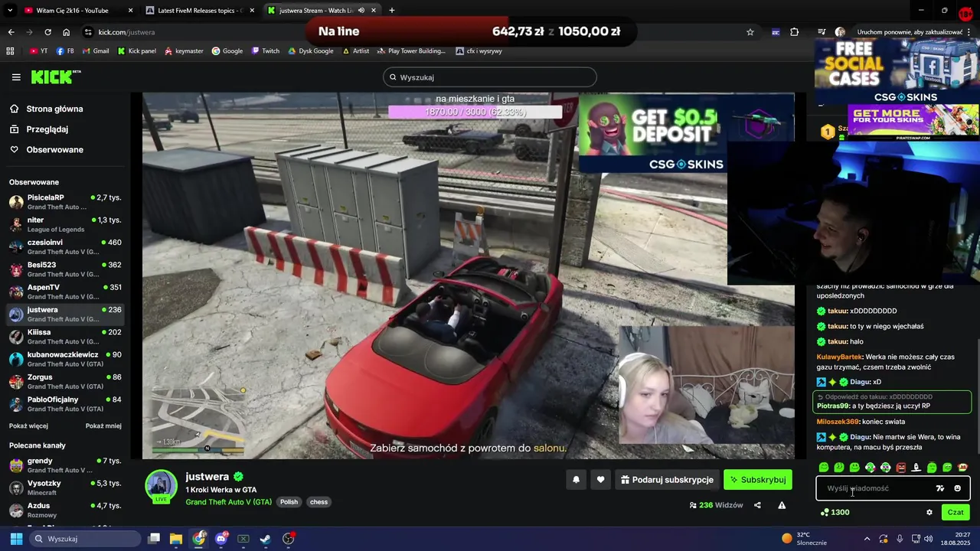This screenshot has width=980, height=551.
Task: Click the Polish language tag
Action: coord(289,502)
